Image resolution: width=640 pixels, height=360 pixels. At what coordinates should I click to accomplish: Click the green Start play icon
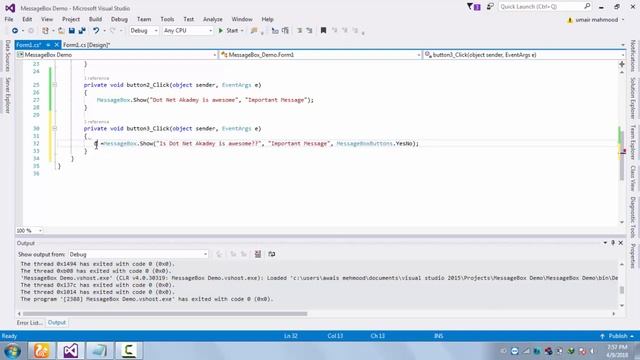220,31
